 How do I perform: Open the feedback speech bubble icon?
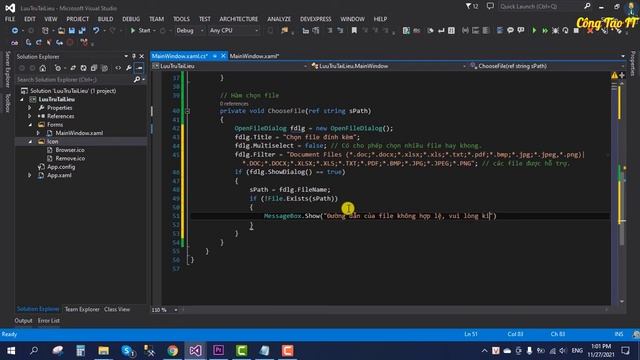[x=490, y=6]
